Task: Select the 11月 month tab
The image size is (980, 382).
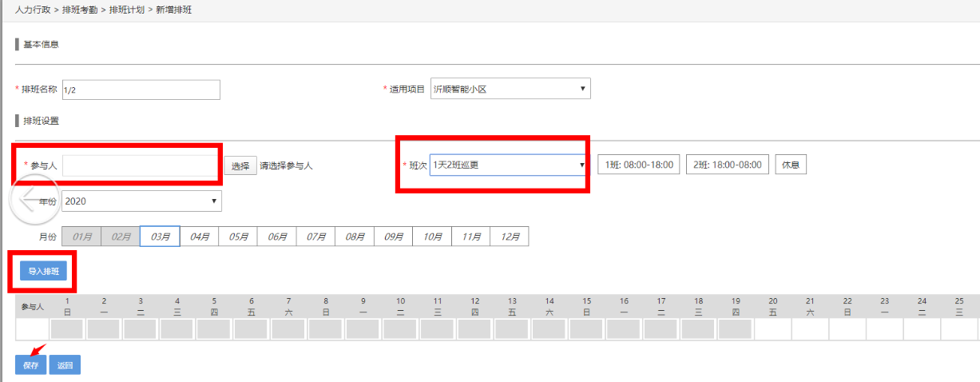Action: click(471, 237)
